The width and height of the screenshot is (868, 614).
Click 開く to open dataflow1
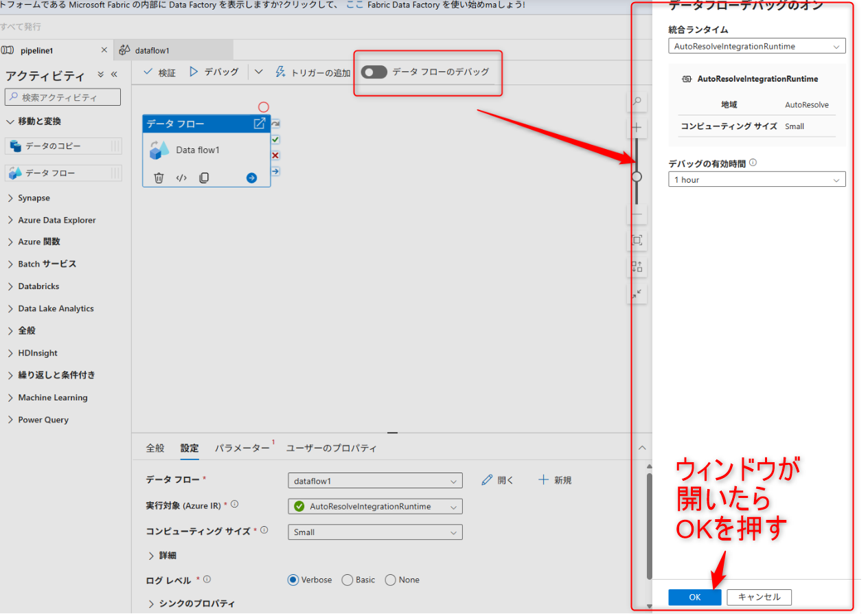click(497, 480)
